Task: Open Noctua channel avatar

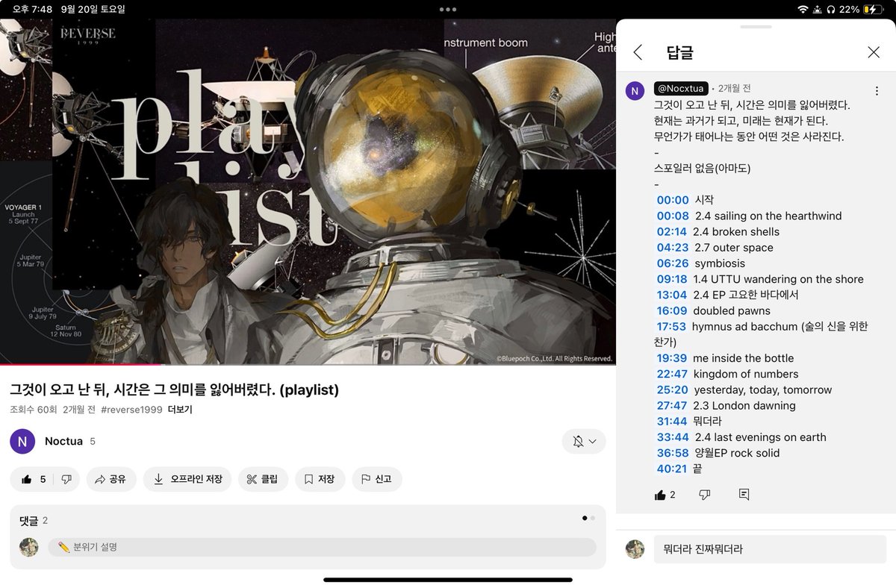Action: [22, 441]
